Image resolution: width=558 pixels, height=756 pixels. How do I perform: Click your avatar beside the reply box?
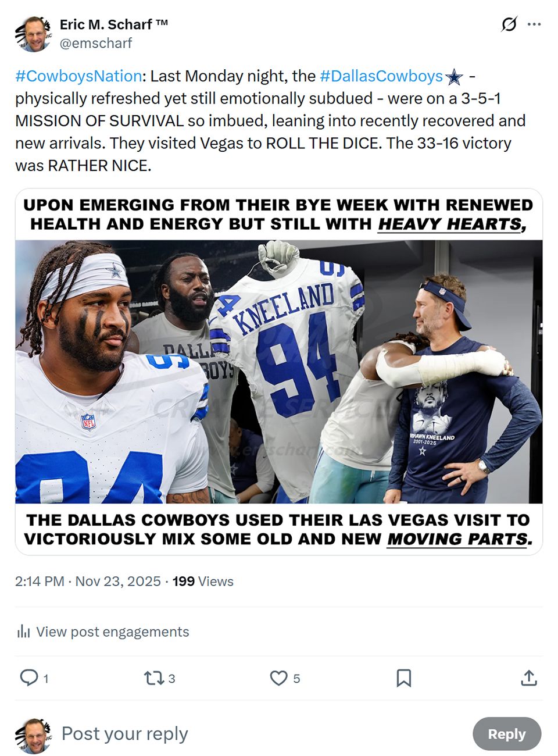click(x=34, y=736)
